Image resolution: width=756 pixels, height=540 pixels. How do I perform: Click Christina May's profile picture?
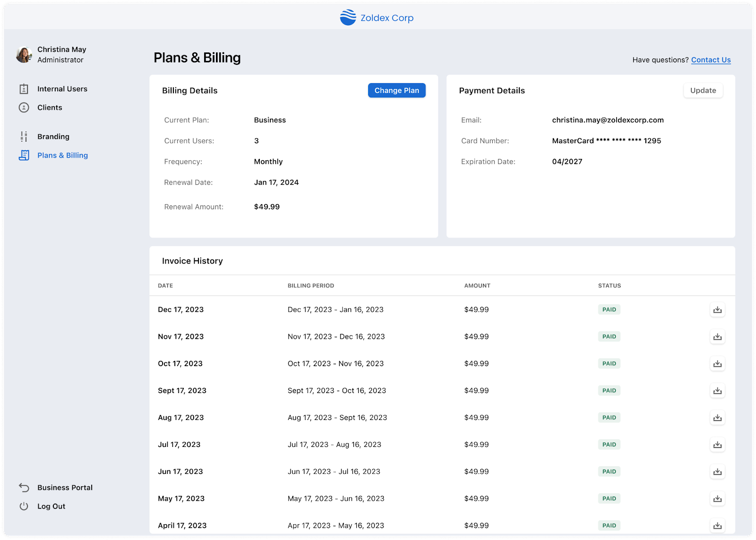24,54
